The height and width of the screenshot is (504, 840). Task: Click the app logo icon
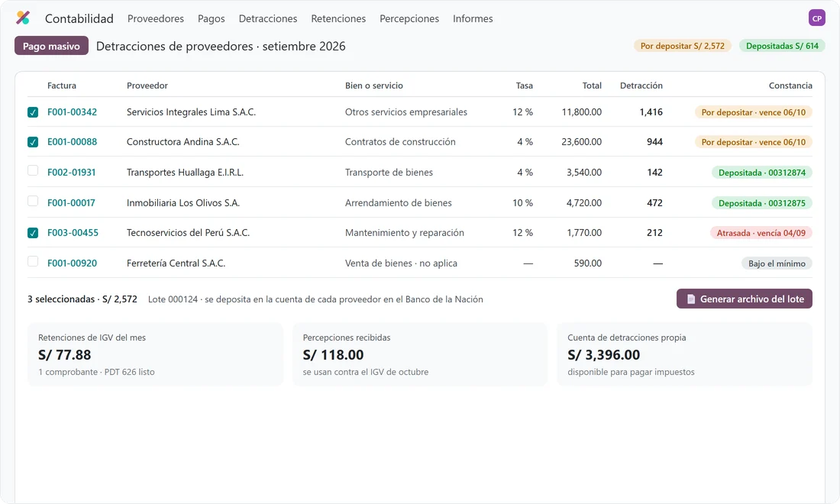pyautogui.click(x=22, y=18)
